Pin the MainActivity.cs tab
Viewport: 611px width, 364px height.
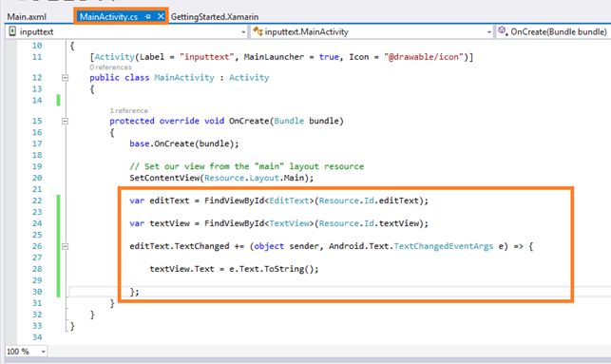coord(147,17)
